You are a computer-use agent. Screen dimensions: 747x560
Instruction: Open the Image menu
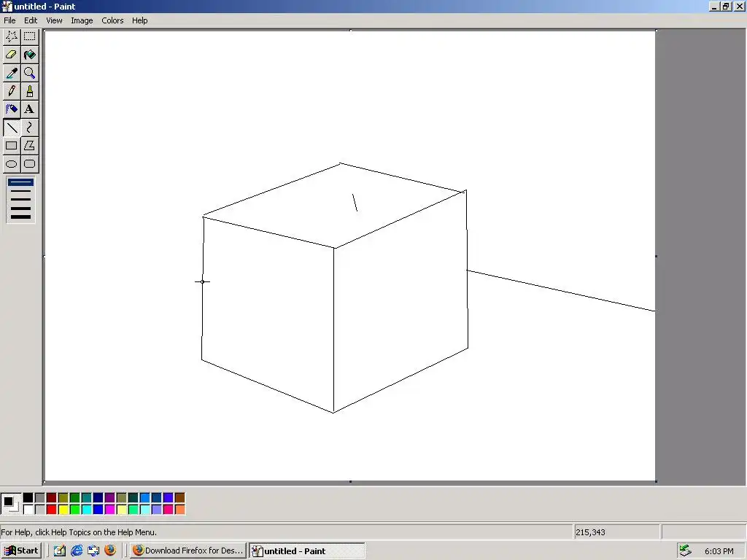point(82,20)
